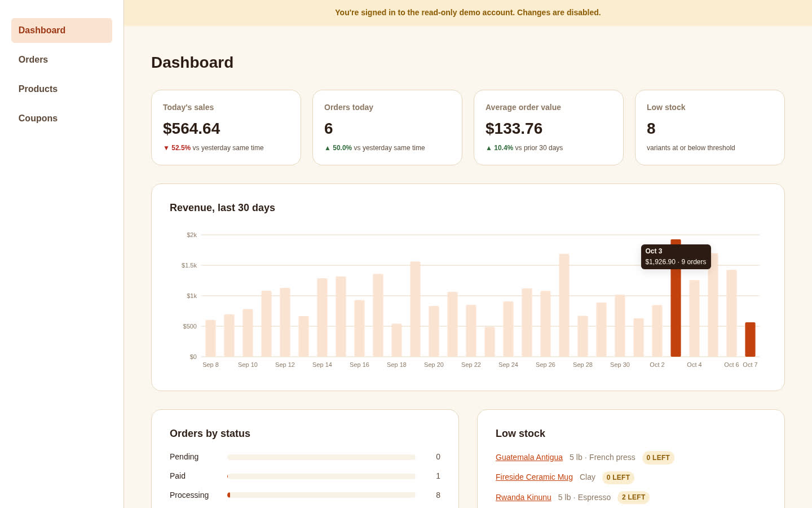Click the red down arrow beside 52.5%
812x508 pixels.
pyautogui.click(x=166, y=148)
